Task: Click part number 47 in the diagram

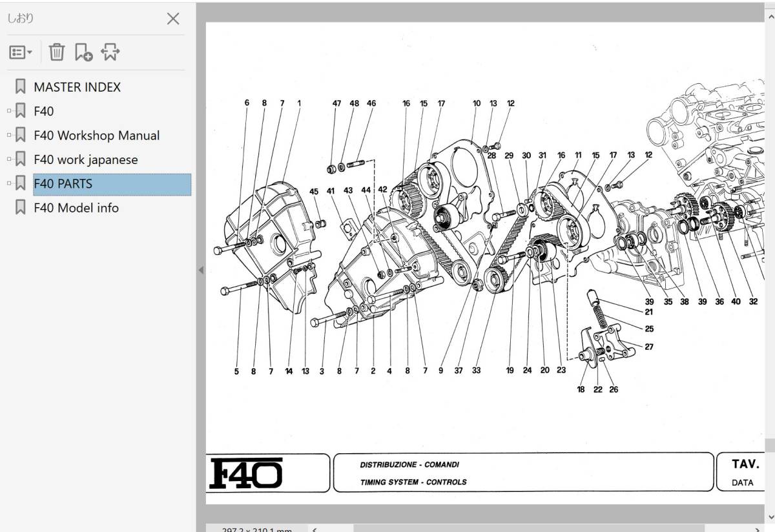Action: click(x=336, y=103)
